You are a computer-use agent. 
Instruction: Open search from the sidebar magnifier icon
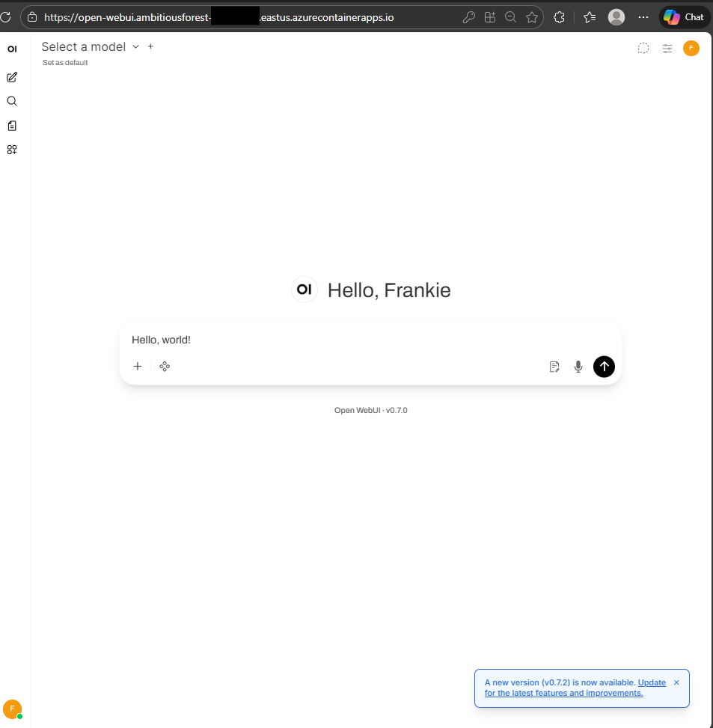click(x=12, y=101)
